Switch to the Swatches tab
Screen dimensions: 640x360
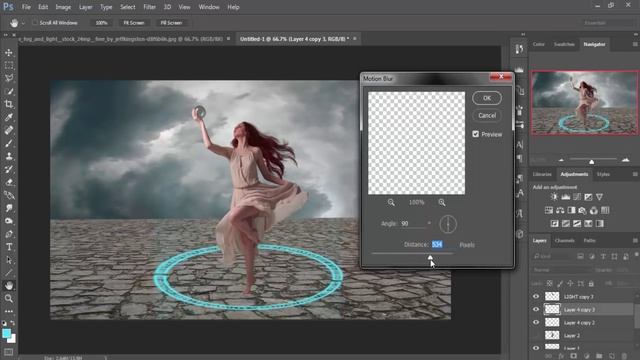pyautogui.click(x=564, y=44)
